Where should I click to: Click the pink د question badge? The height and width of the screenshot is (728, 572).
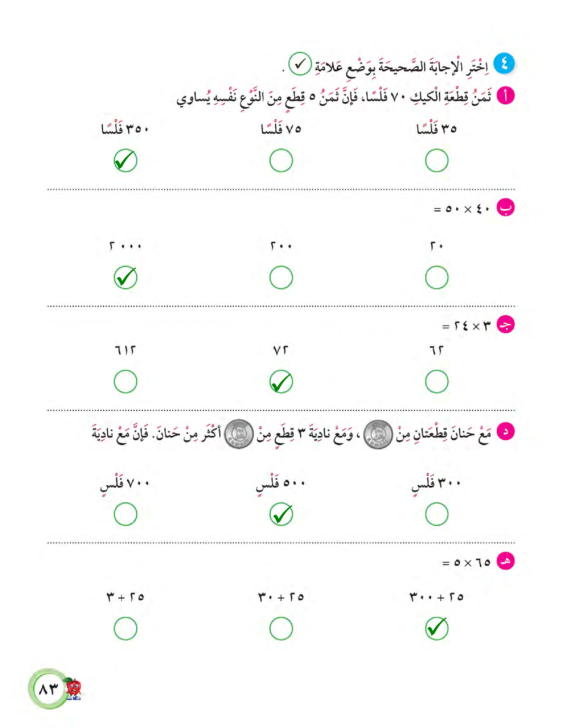point(505,431)
